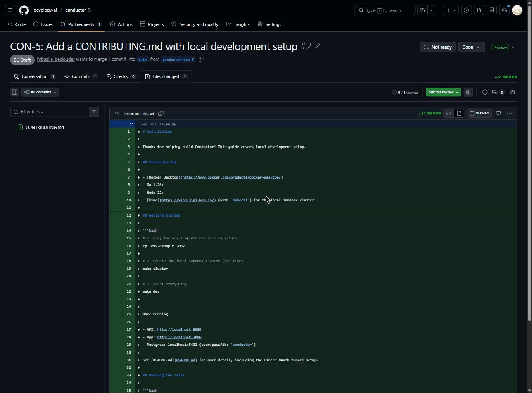Switch to the Issues repository tab
The width and height of the screenshot is (532, 393).
point(43,24)
